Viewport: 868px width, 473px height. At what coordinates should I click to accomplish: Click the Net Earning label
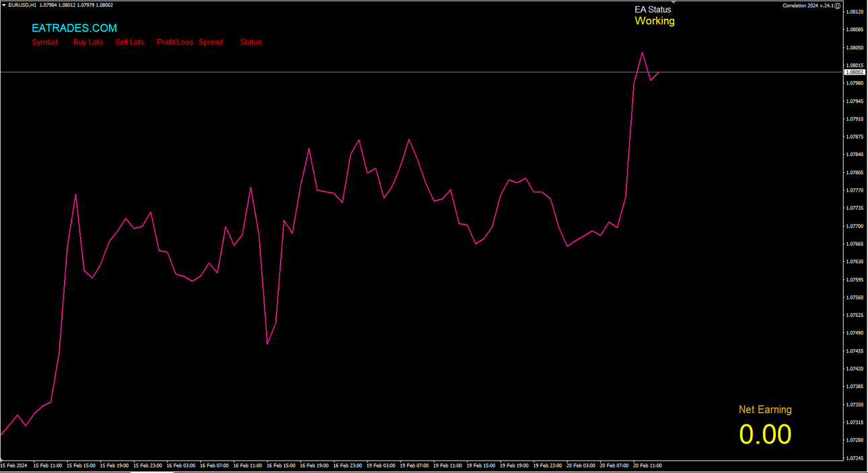click(x=765, y=410)
